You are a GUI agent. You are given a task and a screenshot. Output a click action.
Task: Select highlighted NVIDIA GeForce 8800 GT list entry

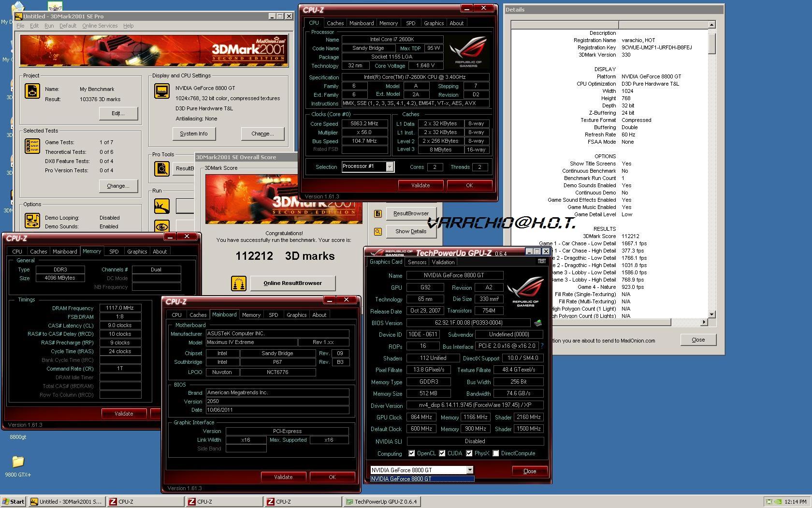(x=422, y=479)
